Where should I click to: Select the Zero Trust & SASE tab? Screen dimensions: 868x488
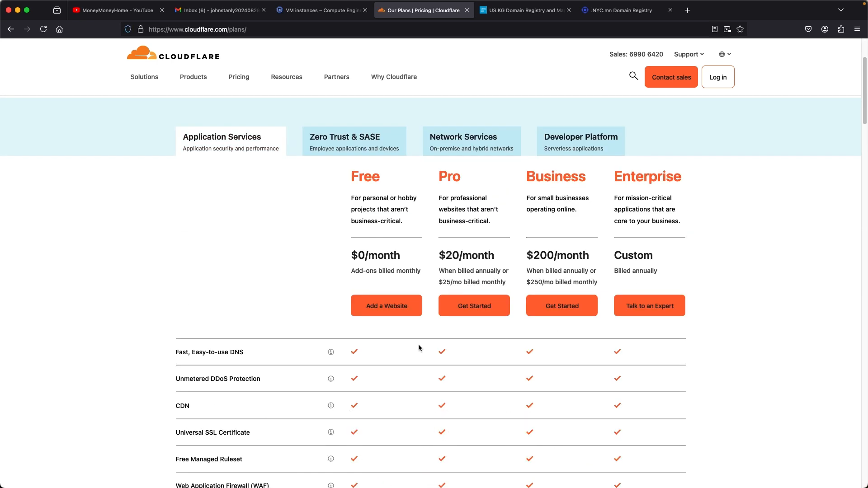[x=354, y=141]
